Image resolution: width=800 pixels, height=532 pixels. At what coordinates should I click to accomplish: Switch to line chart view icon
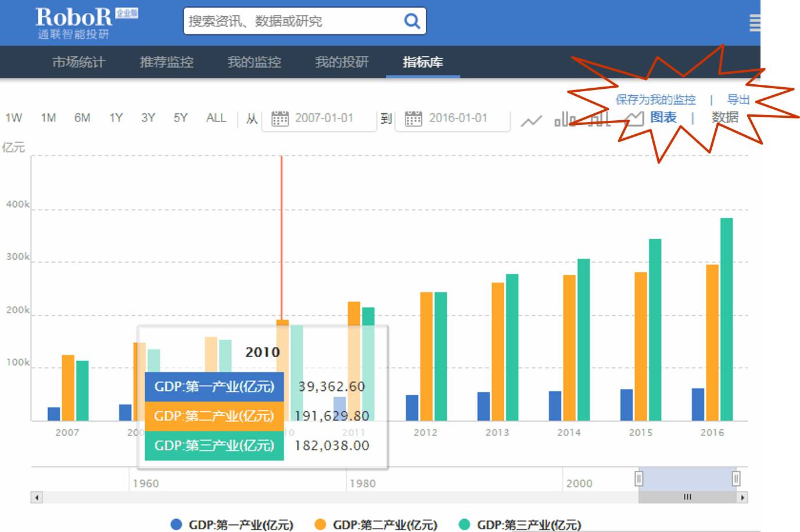point(530,120)
